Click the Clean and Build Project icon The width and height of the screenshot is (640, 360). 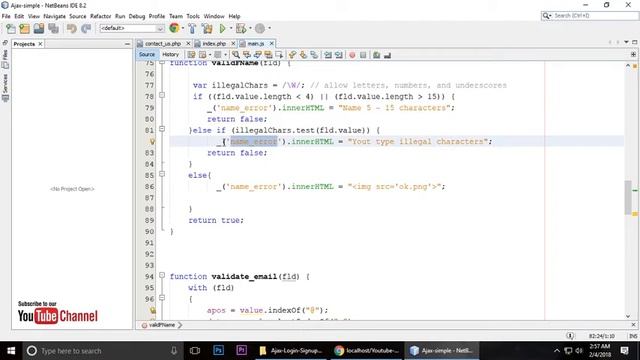click(207, 28)
